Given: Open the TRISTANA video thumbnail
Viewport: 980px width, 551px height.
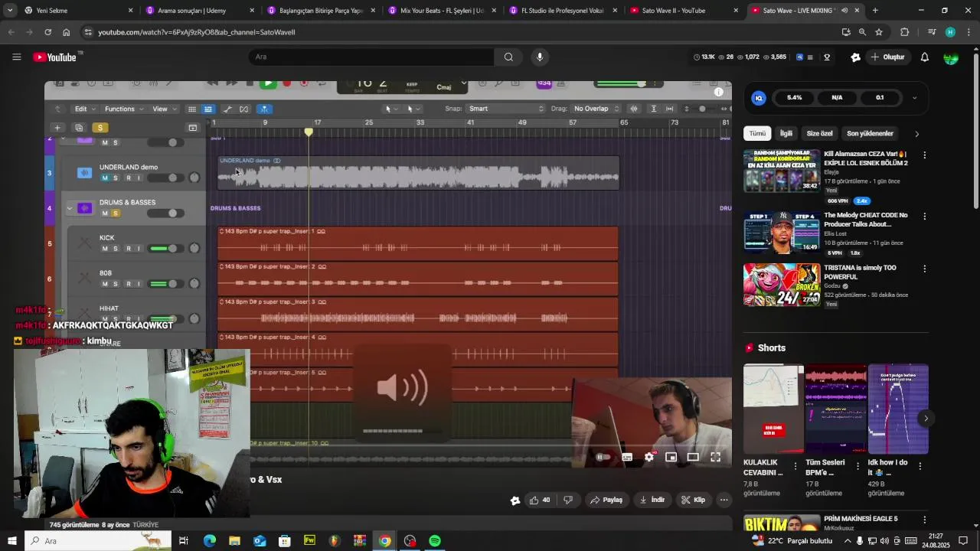Looking at the screenshot, I should pyautogui.click(x=781, y=285).
